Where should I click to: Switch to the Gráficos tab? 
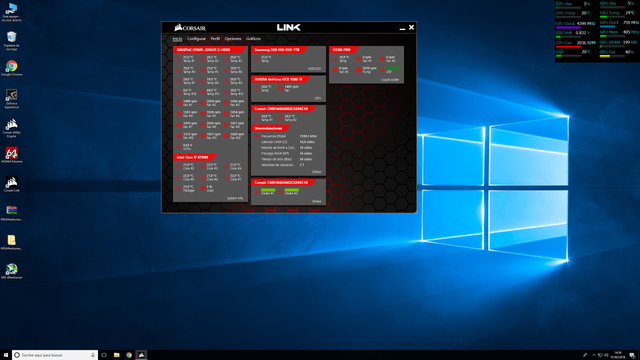(253, 39)
